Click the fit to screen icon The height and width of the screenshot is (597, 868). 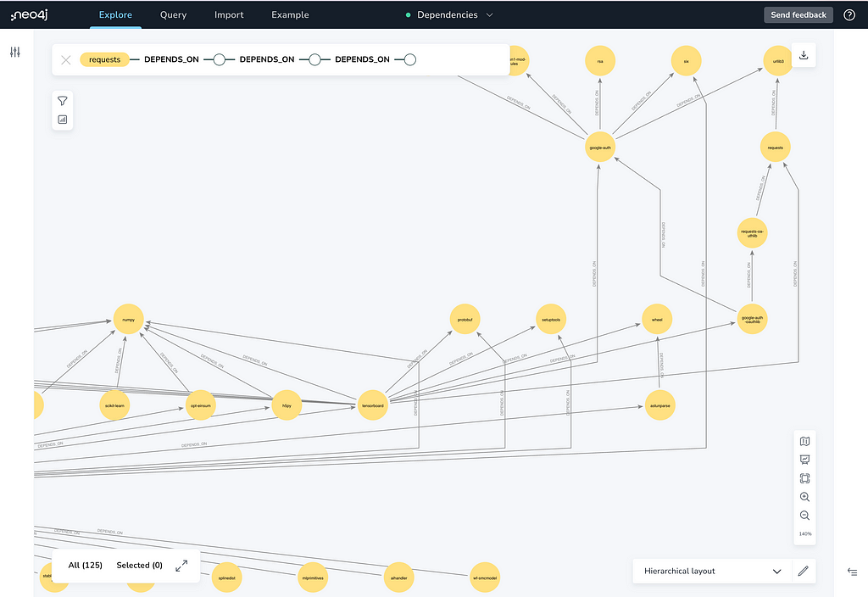[805, 478]
